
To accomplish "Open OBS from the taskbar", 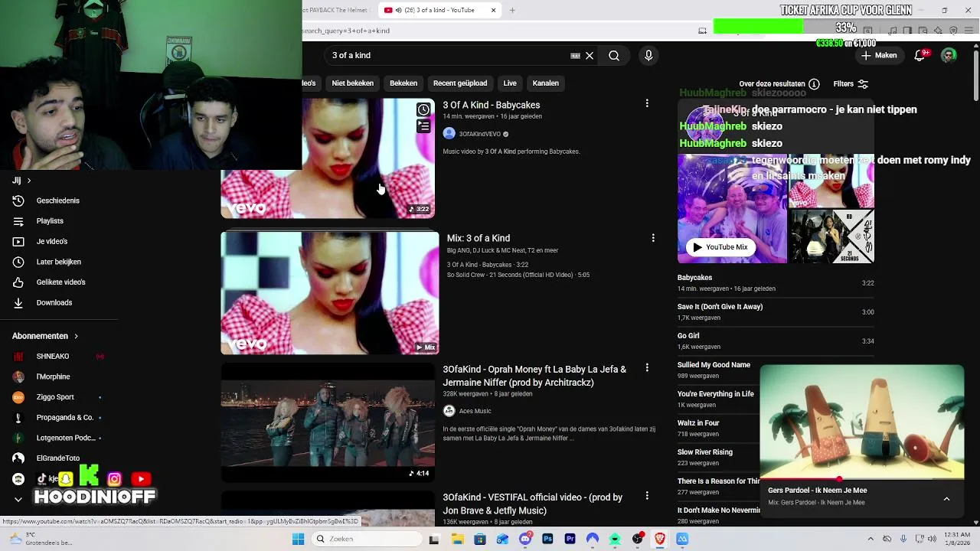I will (637, 539).
